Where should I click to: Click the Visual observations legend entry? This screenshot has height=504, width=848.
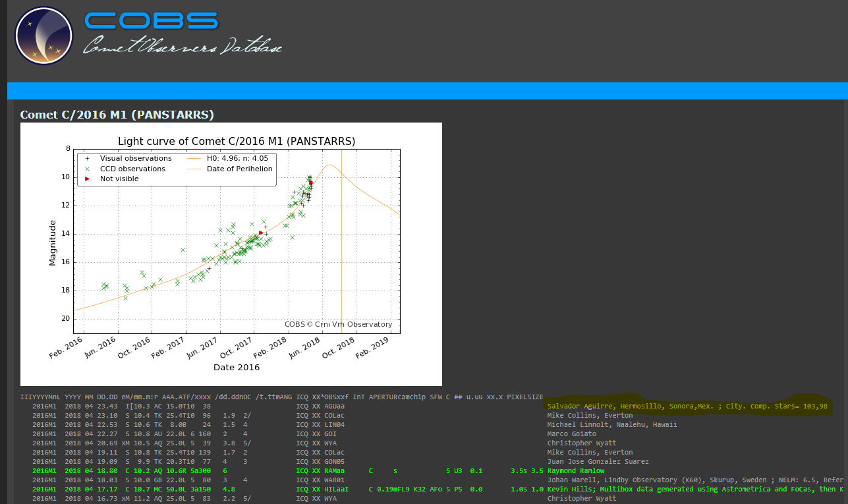[x=127, y=159]
